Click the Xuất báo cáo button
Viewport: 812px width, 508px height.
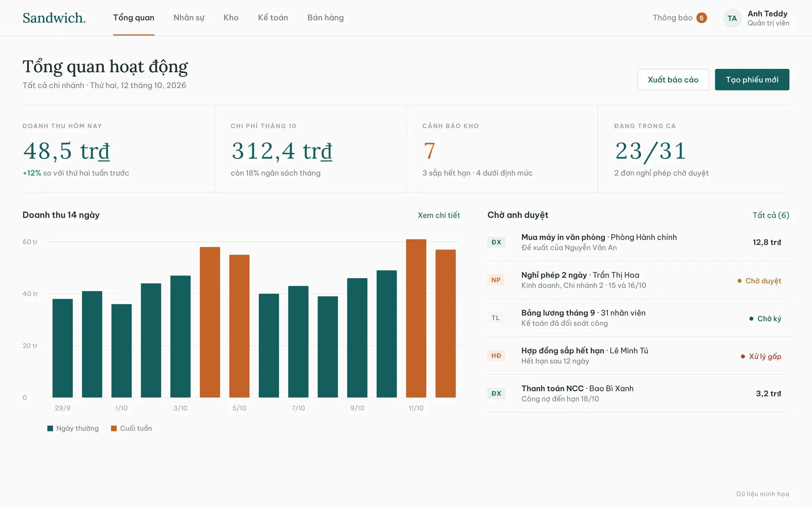[673, 79]
